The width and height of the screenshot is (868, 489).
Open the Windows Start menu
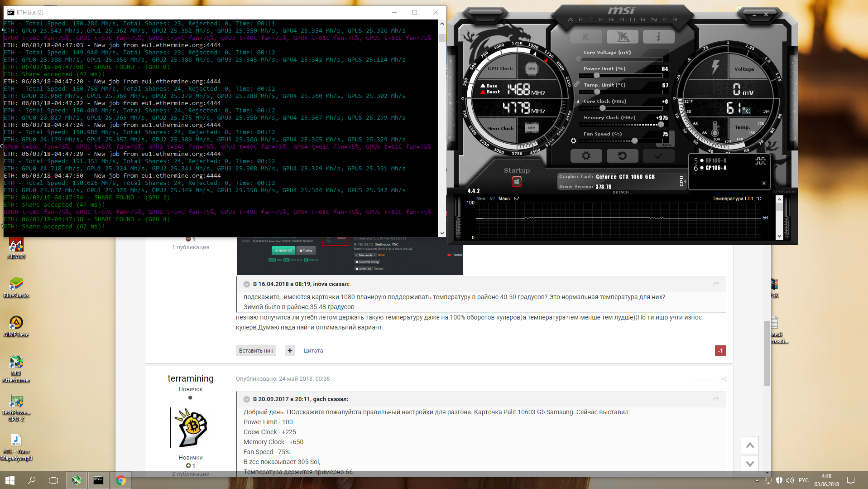(10, 480)
